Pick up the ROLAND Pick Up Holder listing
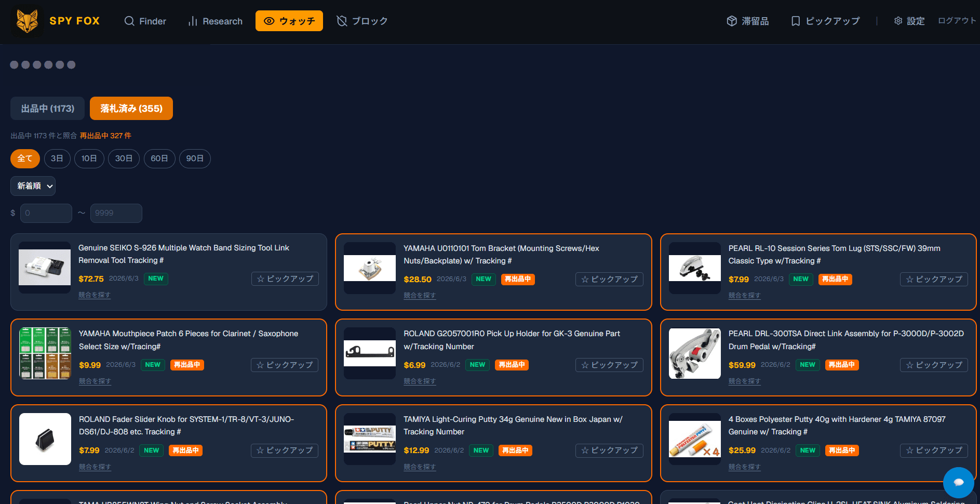 point(609,365)
